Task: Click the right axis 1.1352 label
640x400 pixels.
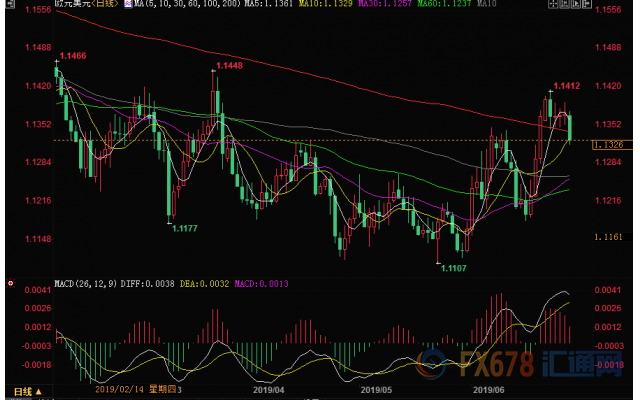Action: [608, 124]
